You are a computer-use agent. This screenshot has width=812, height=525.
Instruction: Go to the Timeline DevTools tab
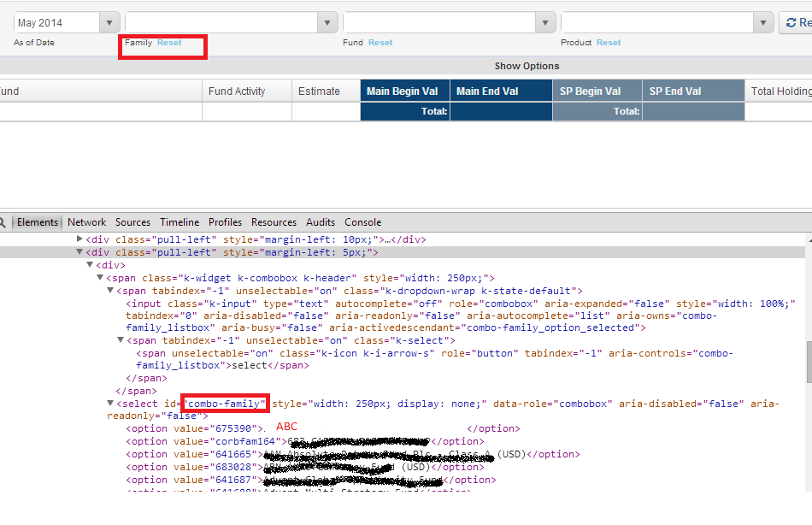179,222
